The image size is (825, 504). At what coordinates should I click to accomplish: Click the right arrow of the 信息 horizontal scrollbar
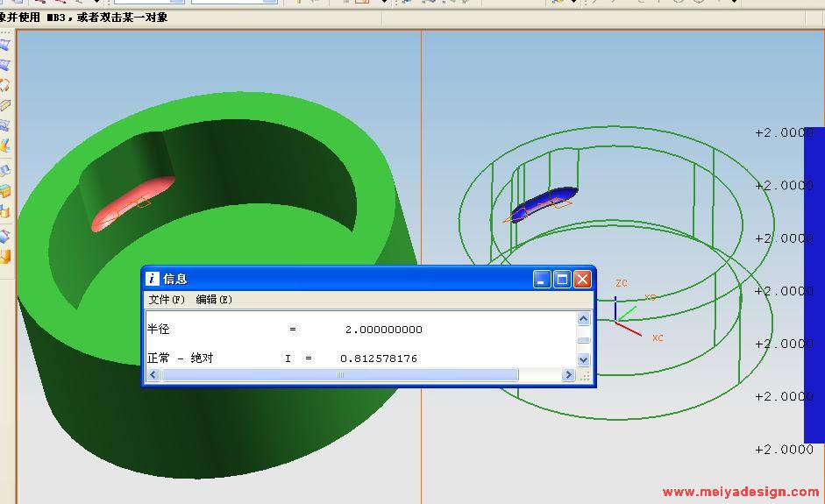coord(568,374)
